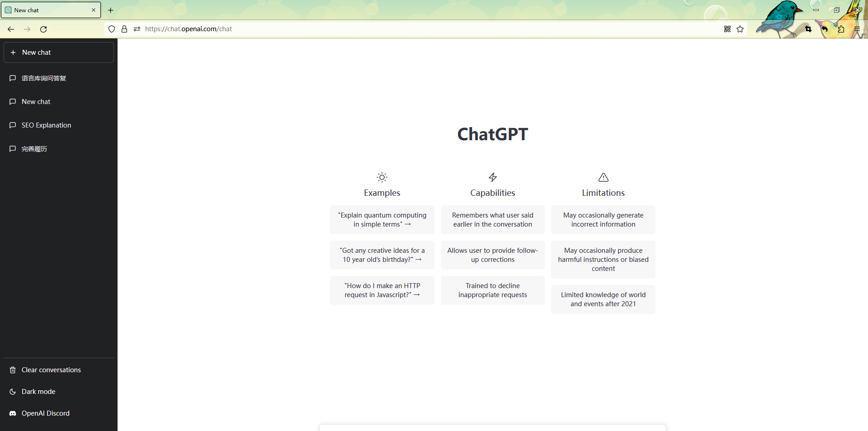The height and width of the screenshot is (431, 868).
Task: Click "Trained to decline inappropriate requests" card
Action: 493,290
